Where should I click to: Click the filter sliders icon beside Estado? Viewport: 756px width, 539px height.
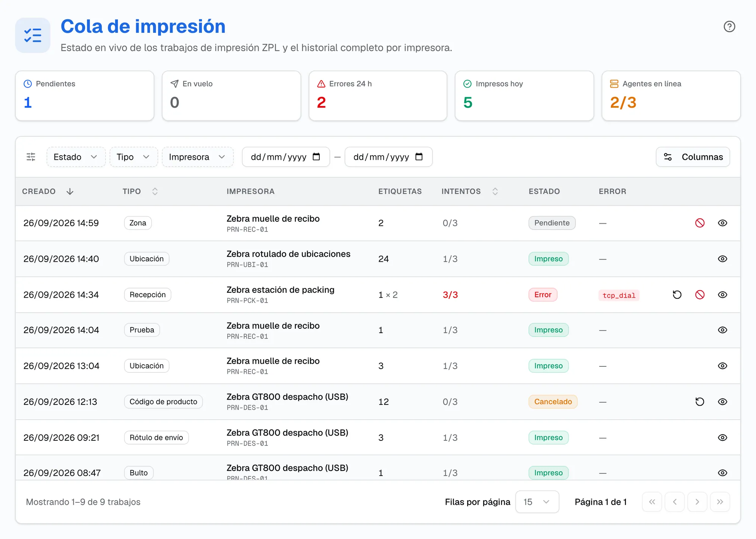[x=31, y=157]
